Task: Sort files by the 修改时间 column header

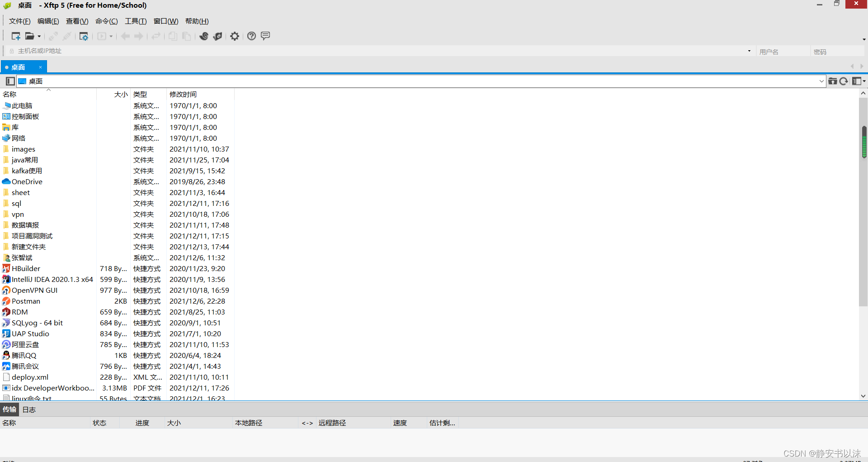Action: point(200,95)
